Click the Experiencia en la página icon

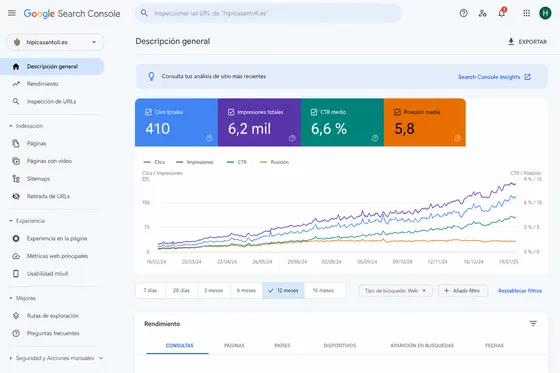16,238
